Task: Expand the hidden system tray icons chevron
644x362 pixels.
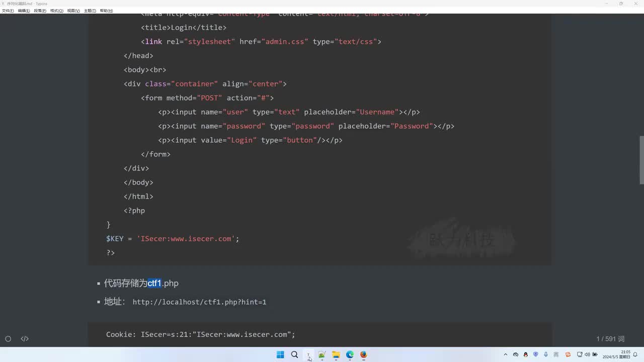Action: click(x=506, y=354)
